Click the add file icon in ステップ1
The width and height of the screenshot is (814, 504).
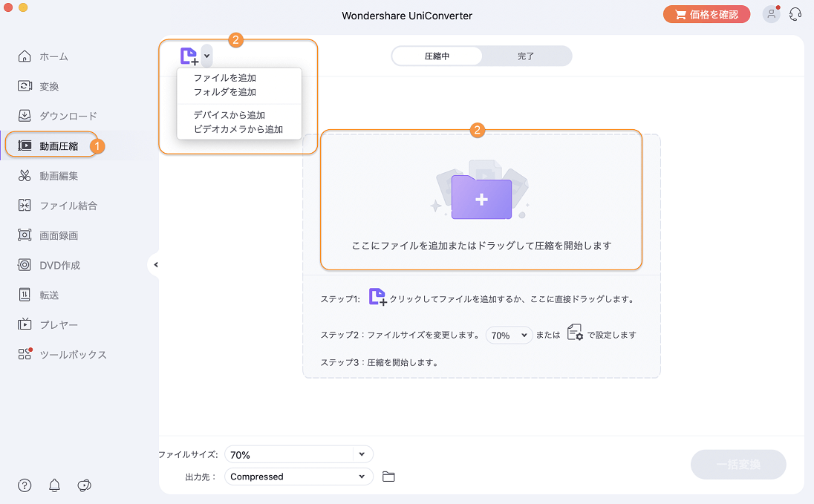377,298
